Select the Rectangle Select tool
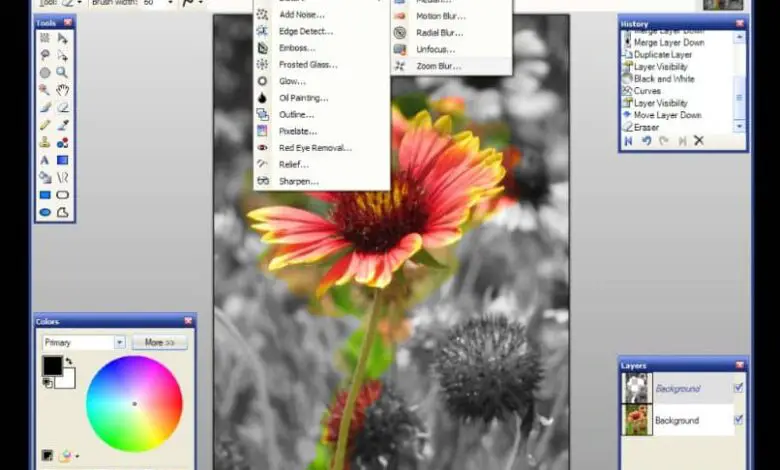The height and width of the screenshot is (470, 780). 45,38
